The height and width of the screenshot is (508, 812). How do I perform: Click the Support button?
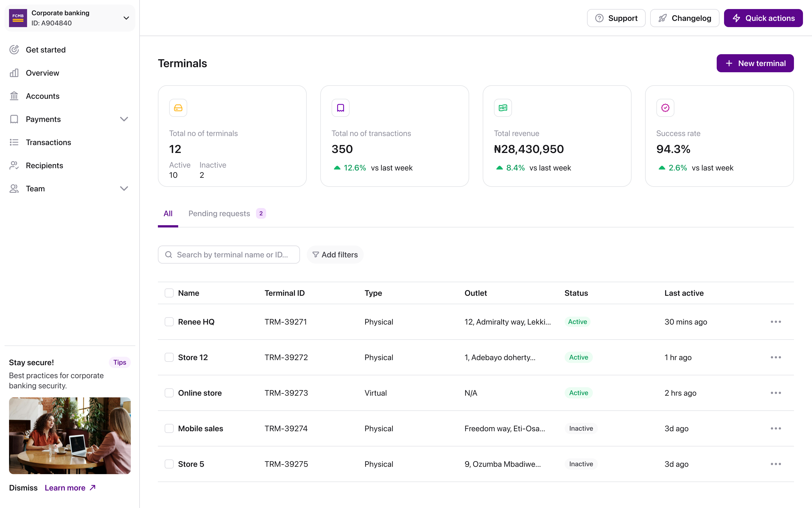[x=616, y=18]
